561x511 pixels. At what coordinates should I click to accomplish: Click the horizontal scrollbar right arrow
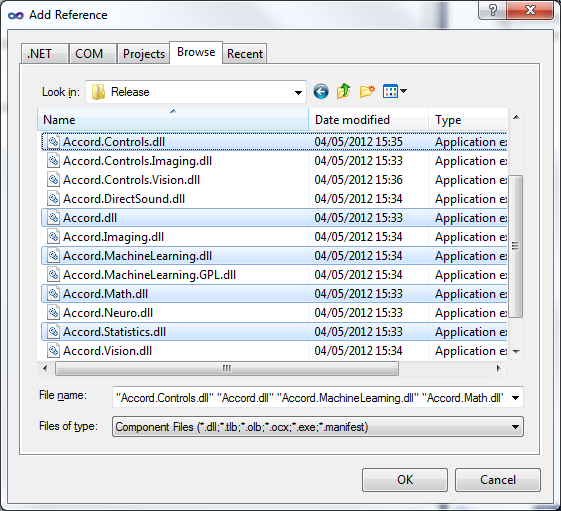tap(498, 368)
